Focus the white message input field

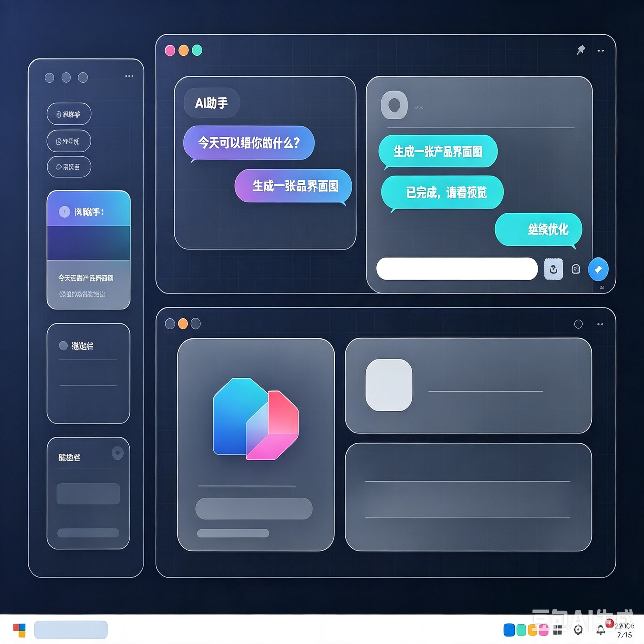457,269
